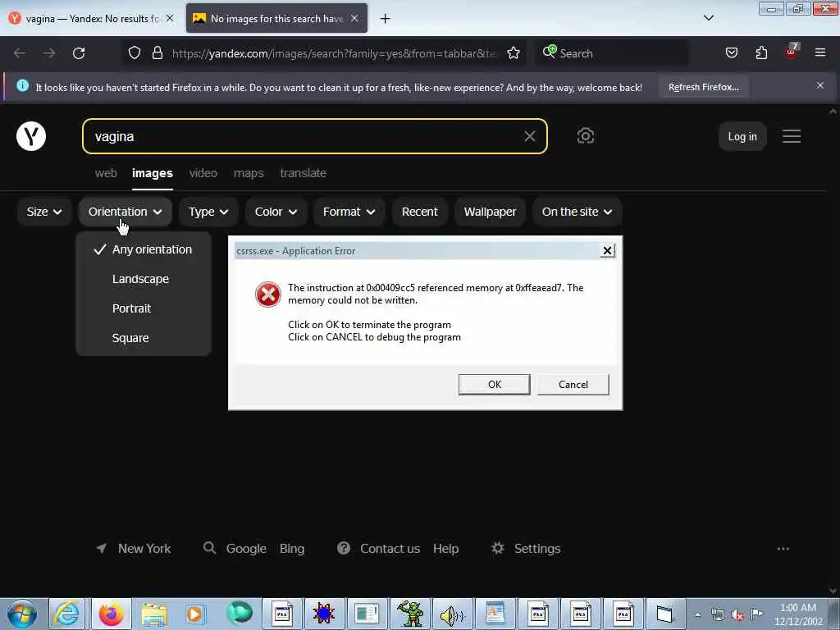840x630 pixels.
Task: Open the translate section
Action: (304, 173)
